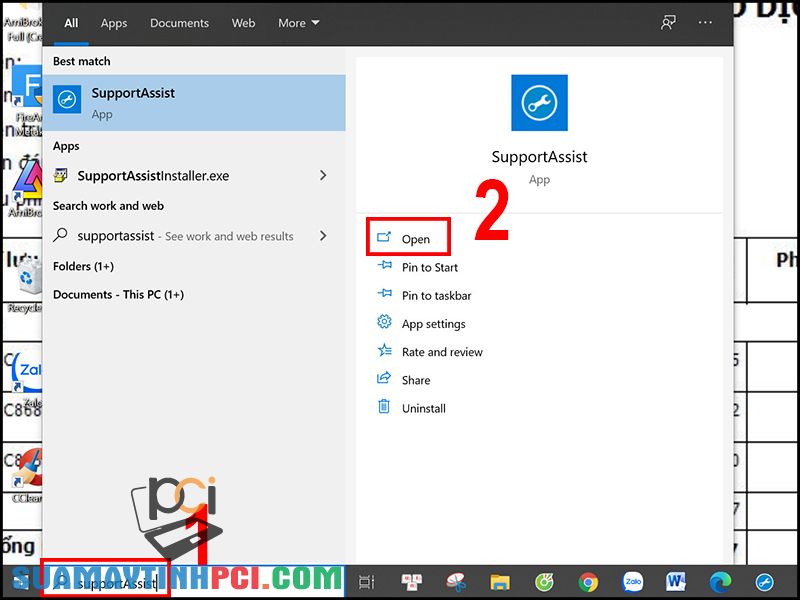
Task: Open the keyboard keys app on taskbar
Action: click(411, 582)
